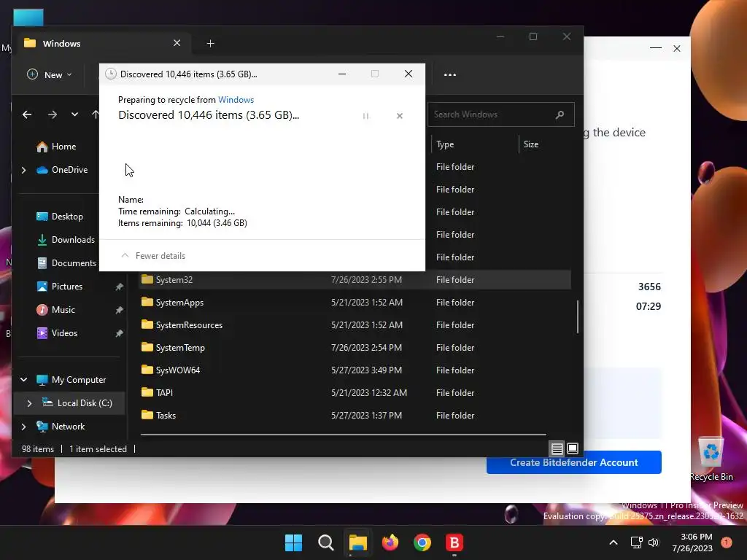Click the search magnifier in Search Windows
The width and height of the screenshot is (747, 560).
click(560, 114)
